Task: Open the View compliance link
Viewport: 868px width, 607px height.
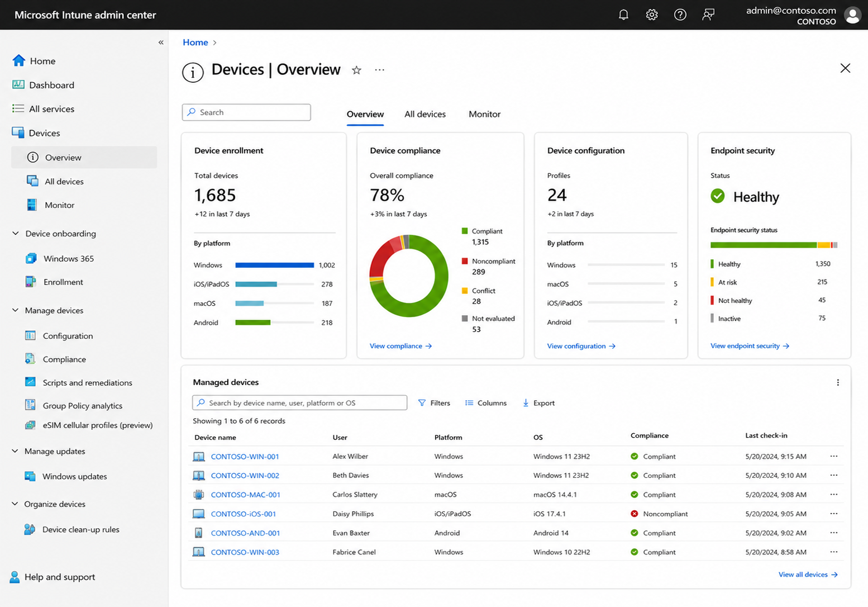Action: tap(401, 346)
